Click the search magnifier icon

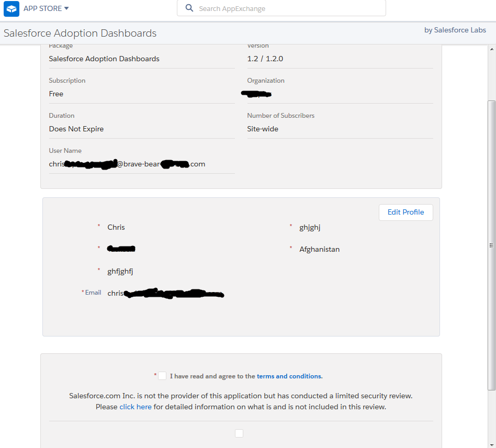point(189,8)
